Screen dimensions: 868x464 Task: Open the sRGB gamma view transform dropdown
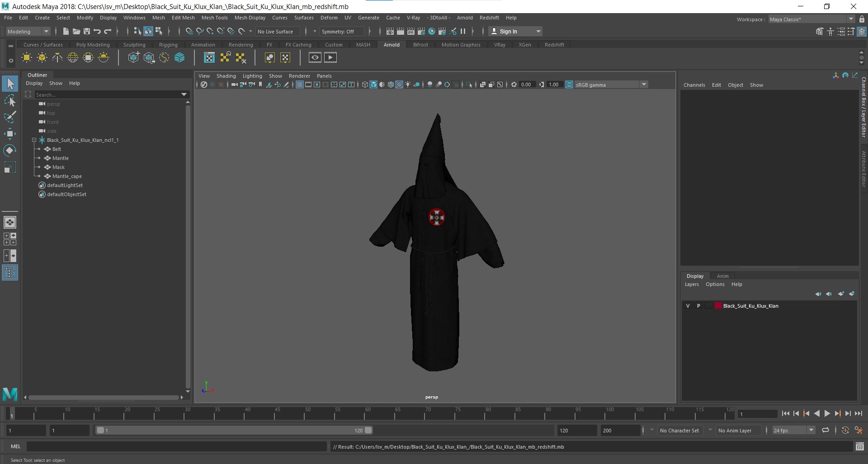611,84
